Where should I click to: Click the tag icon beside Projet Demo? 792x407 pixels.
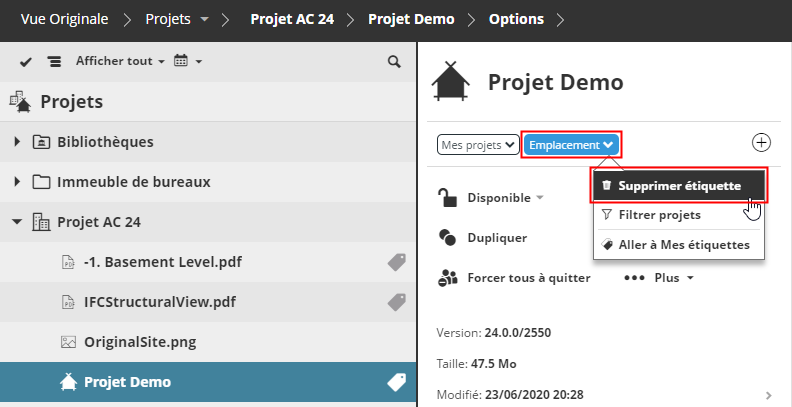coord(396,381)
